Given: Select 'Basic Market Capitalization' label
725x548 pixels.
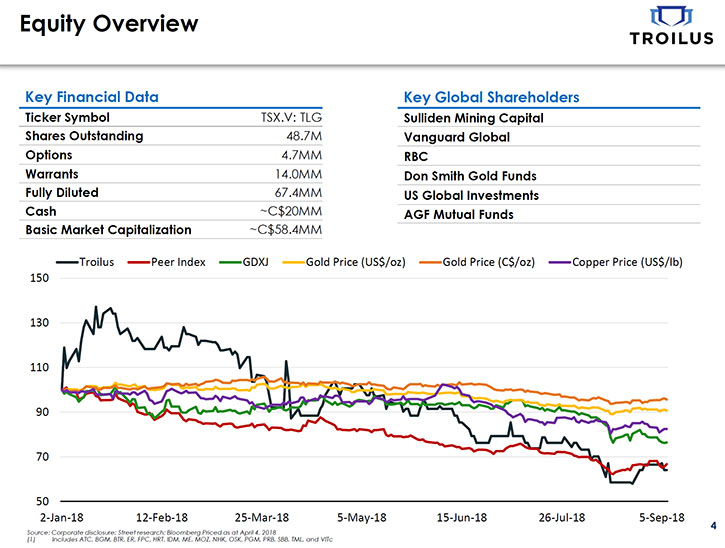Looking at the screenshot, I should click(x=108, y=230).
